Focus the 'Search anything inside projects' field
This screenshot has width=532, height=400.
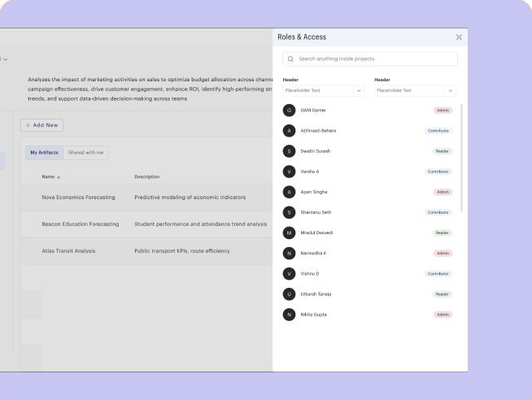tap(370, 59)
